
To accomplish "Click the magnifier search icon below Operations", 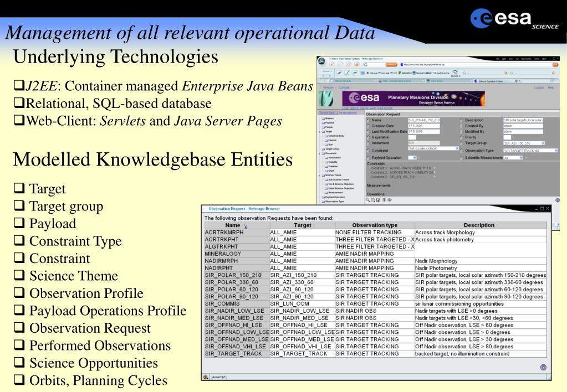I will pos(368,200).
